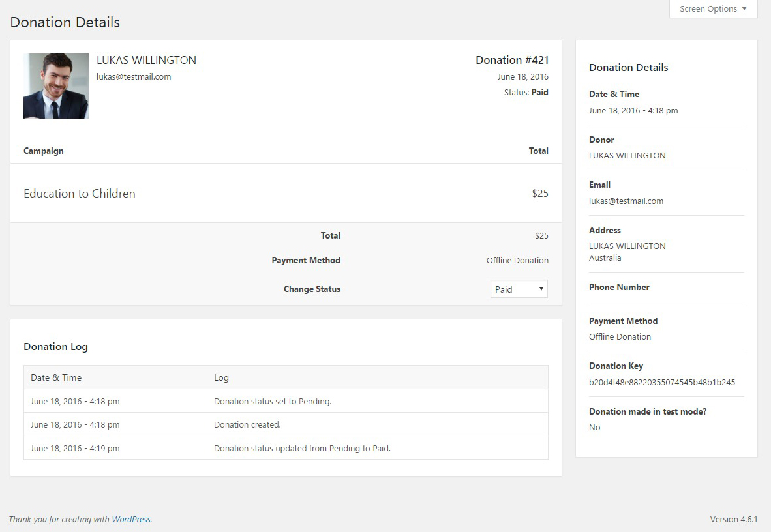Open the Screen Options dropdown

[x=713, y=9]
